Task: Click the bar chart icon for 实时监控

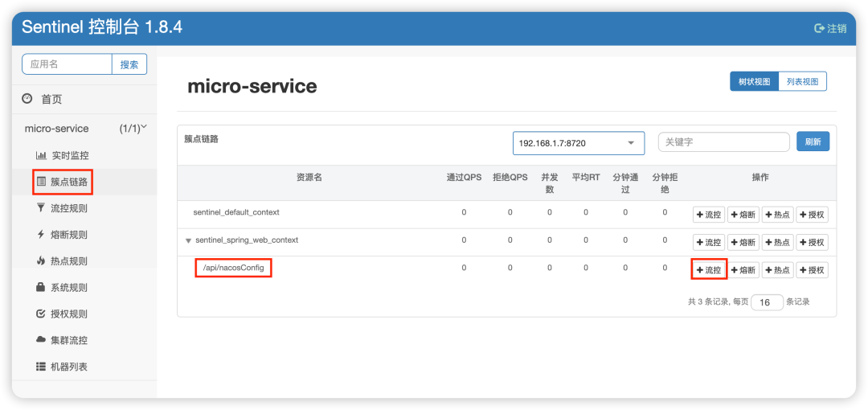Action: (x=41, y=156)
